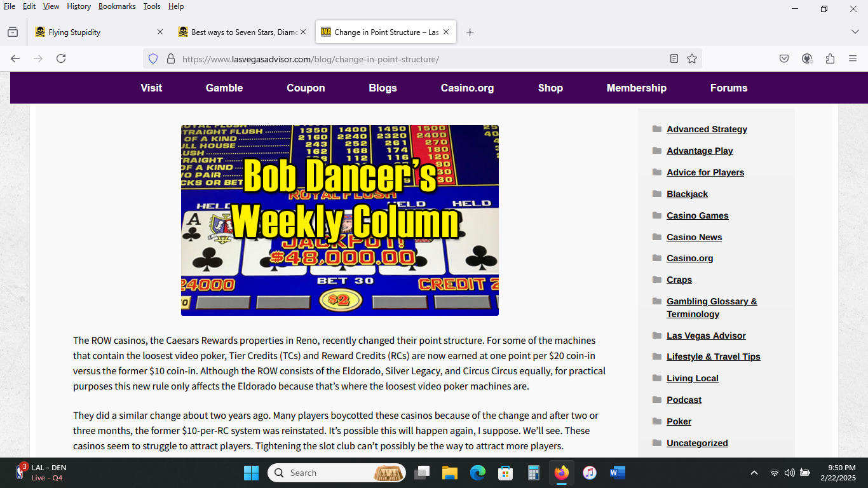Click the Firefox View recent browsing icon
Viewport: 868px width, 488px height.
click(x=13, y=32)
